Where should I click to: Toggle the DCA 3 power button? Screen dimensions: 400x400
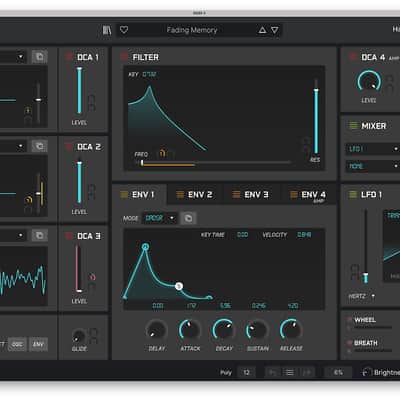pyautogui.click(x=69, y=236)
